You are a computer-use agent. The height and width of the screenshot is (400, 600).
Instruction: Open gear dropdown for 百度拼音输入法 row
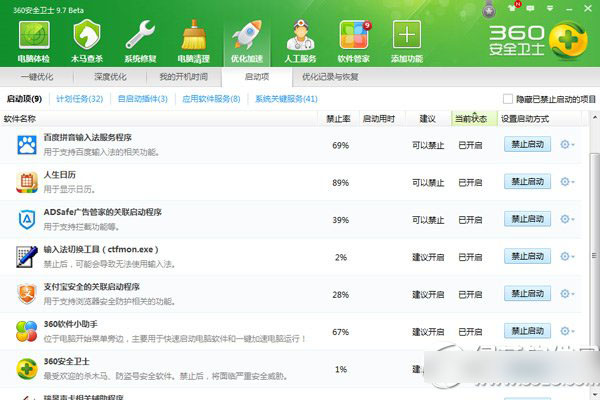(x=567, y=145)
